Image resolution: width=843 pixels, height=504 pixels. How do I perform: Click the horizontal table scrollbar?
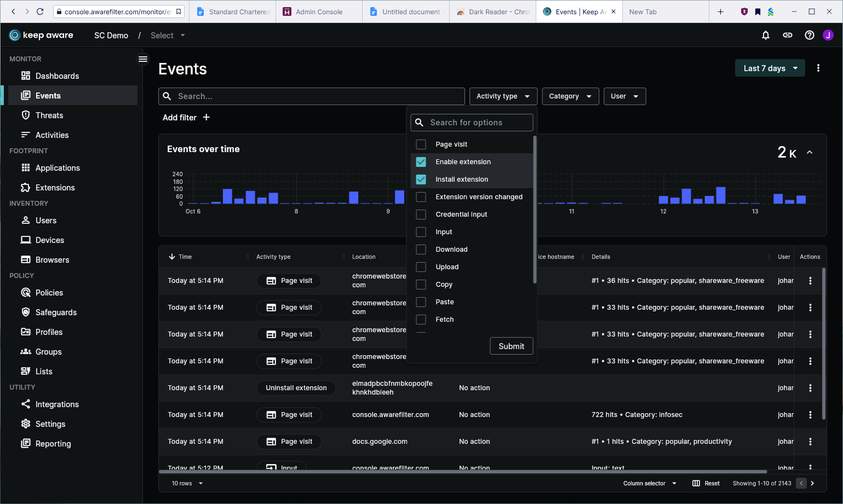(x=463, y=471)
